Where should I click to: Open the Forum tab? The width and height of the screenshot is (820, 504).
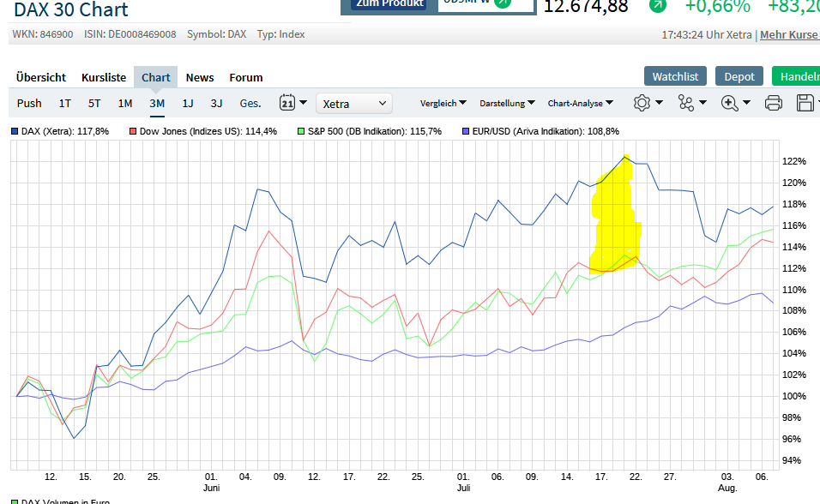(x=246, y=77)
